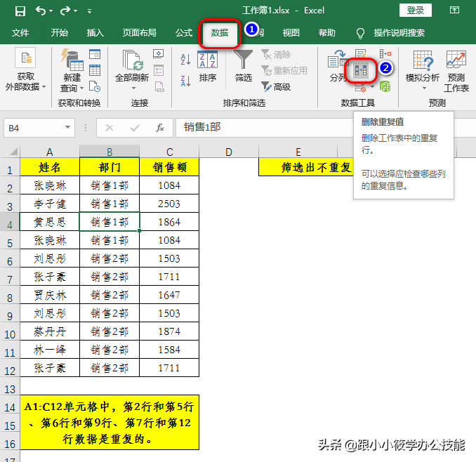Click header cell 销售额
This screenshot has height=462, width=476.
pyautogui.click(x=169, y=167)
